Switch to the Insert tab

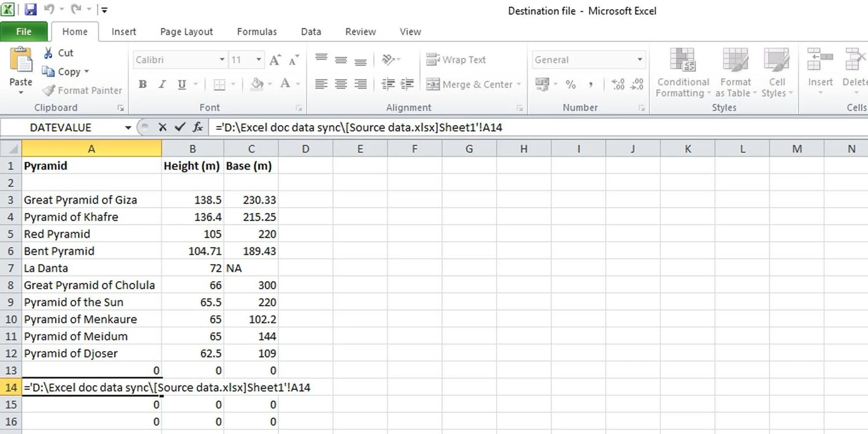click(124, 32)
